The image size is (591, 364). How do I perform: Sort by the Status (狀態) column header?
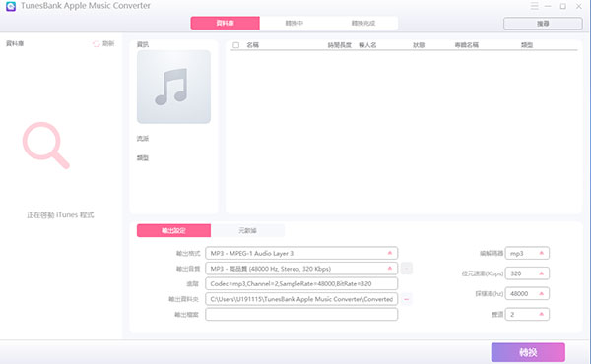419,45
